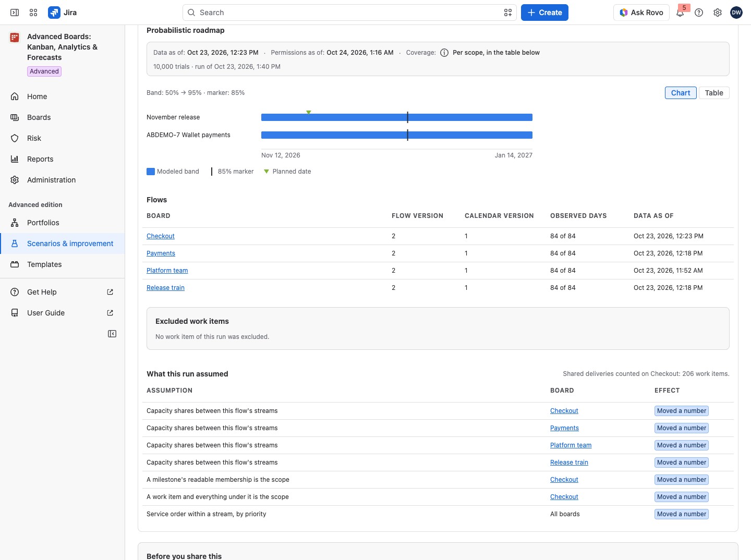
Task: Open the User Guide sidebar item
Action: [x=63, y=313]
